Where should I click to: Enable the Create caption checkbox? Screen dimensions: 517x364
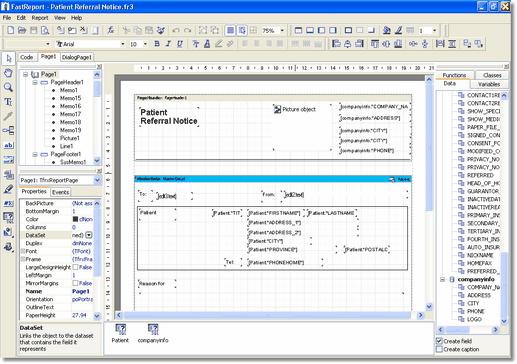(439, 349)
